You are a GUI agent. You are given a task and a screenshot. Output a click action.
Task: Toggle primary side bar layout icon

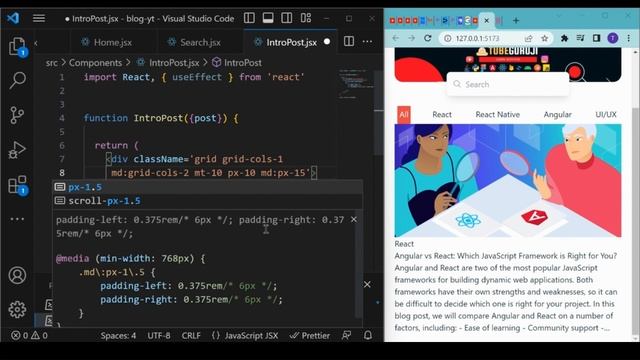(249, 18)
